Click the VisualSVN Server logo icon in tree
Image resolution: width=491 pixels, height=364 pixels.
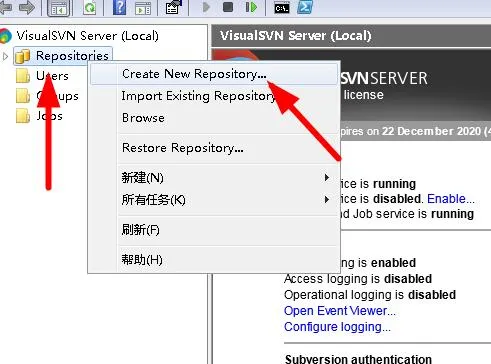[5, 36]
